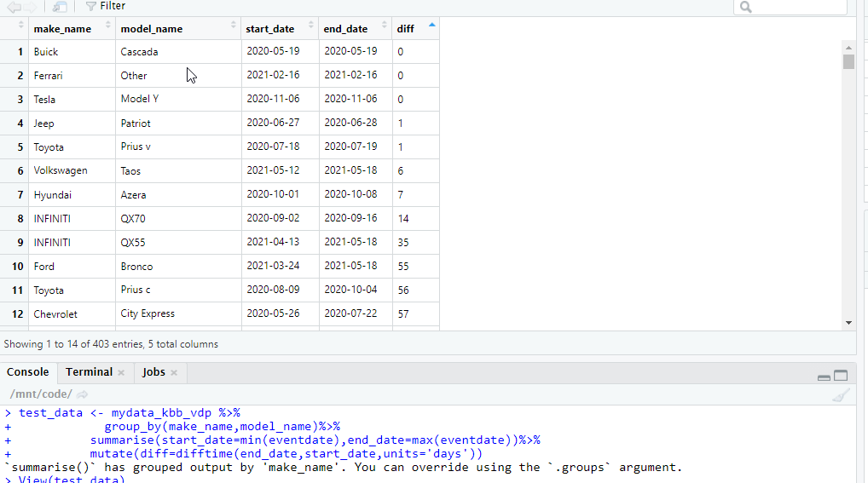This screenshot has width=868, height=483.
Task: Click the make_name column header text
Action: [x=62, y=29]
